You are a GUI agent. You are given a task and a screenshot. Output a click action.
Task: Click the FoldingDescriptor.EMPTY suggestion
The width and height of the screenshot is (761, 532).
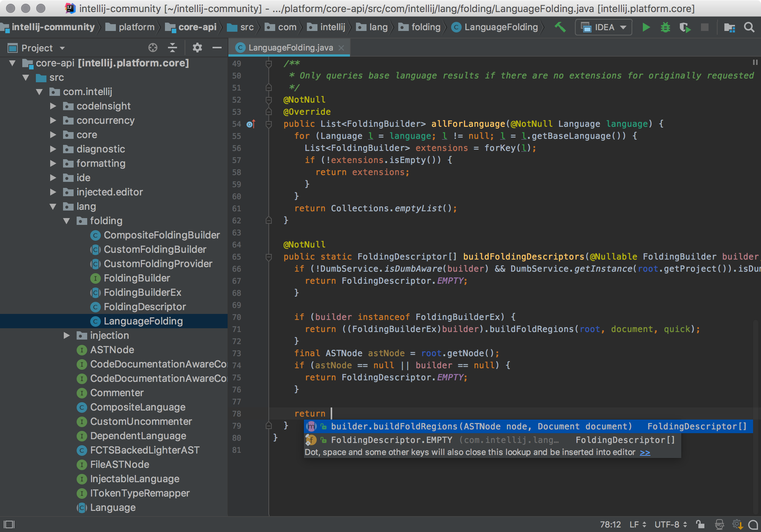click(x=391, y=440)
